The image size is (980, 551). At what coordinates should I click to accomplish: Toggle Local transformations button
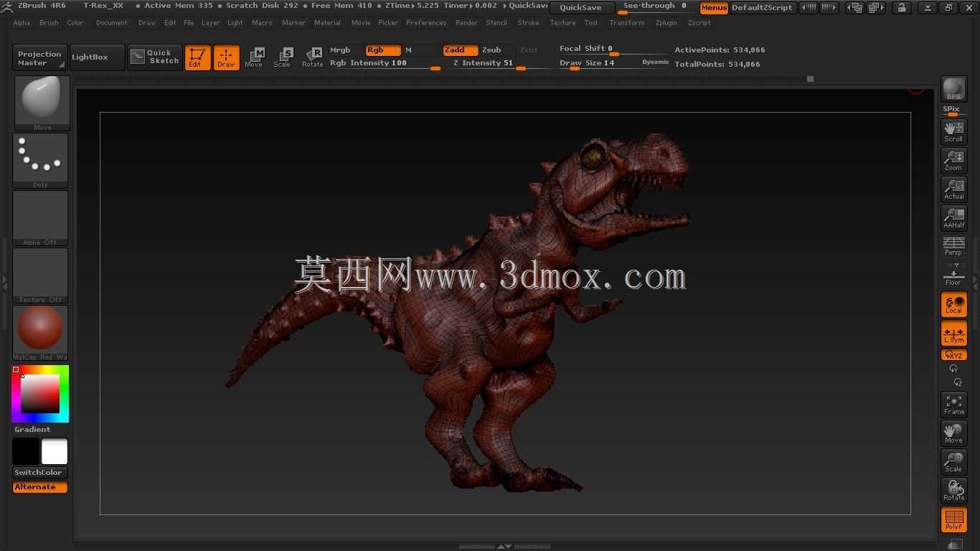coord(953,304)
